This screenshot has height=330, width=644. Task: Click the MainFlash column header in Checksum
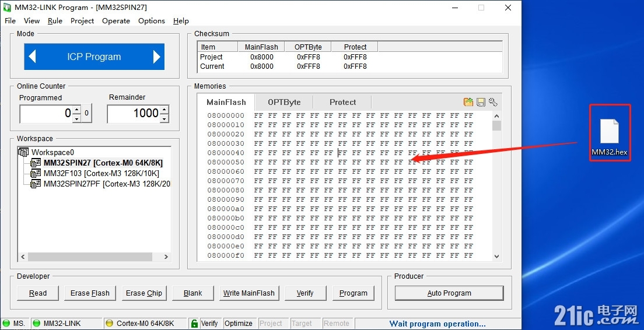tap(261, 47)
